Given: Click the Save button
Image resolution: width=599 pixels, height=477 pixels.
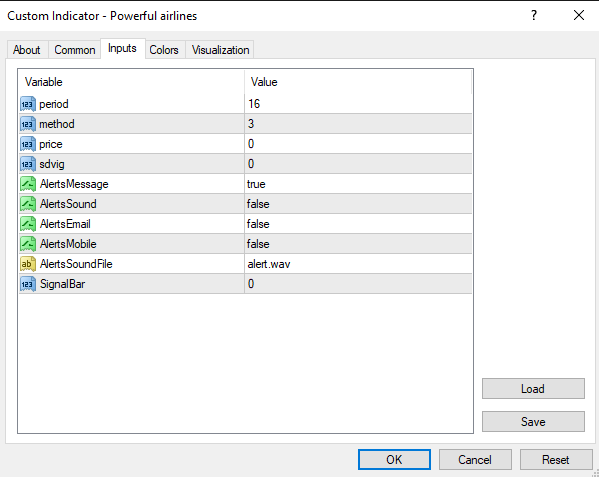Looking at the screenshot, I should coord(533,422).
